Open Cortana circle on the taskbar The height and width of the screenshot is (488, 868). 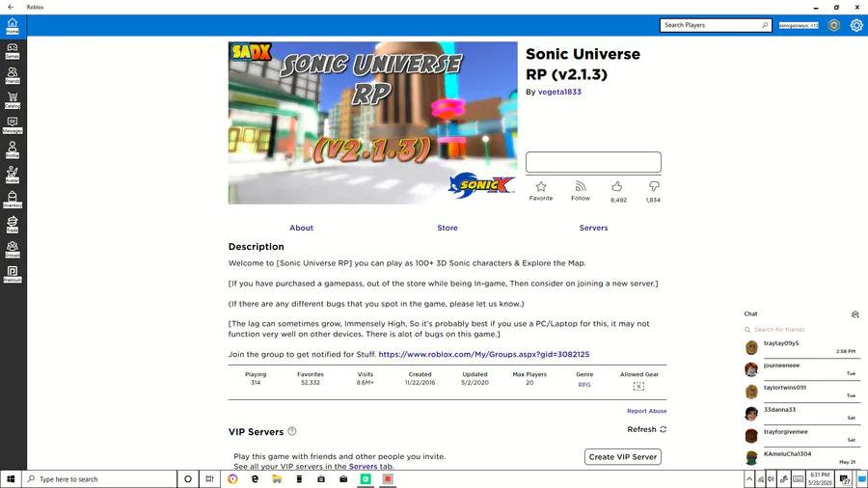coord(188,479)
